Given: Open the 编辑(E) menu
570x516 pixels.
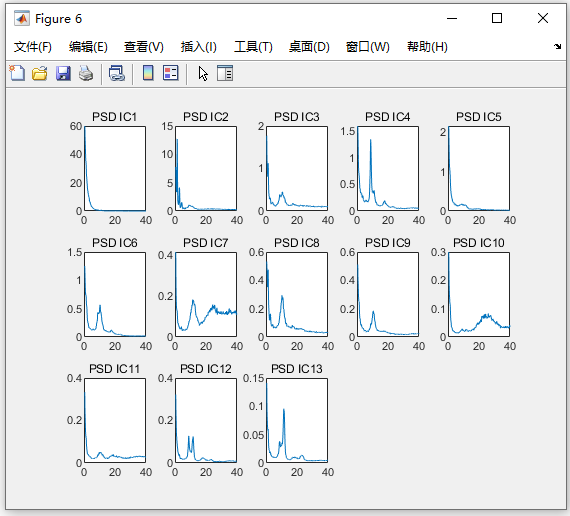Looking at the screenshot, I should click(88, 47).
